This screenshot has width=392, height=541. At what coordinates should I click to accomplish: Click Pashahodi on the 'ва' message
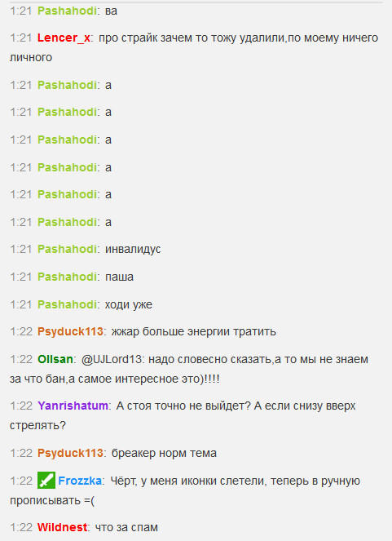coord(67,11)
